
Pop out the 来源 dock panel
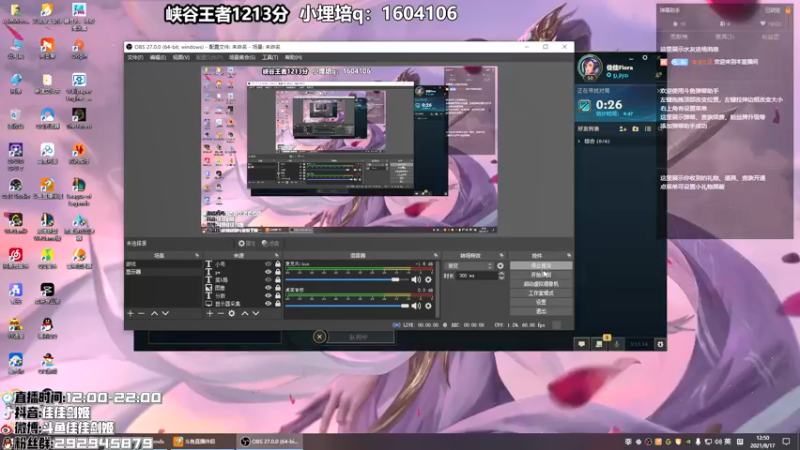(277, 255)
